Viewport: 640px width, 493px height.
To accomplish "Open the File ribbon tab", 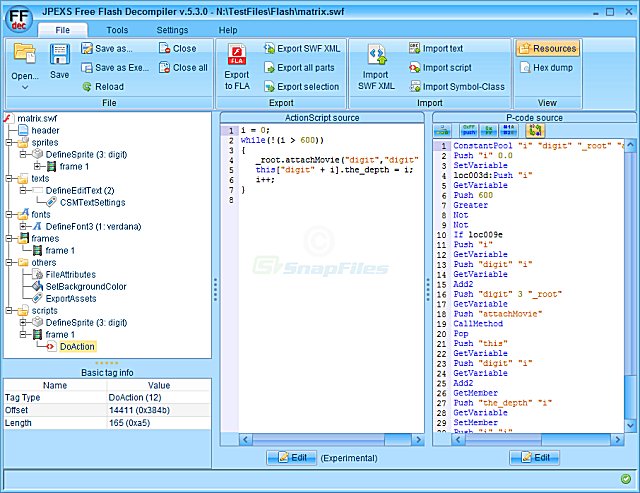I will tap(62, 30).
